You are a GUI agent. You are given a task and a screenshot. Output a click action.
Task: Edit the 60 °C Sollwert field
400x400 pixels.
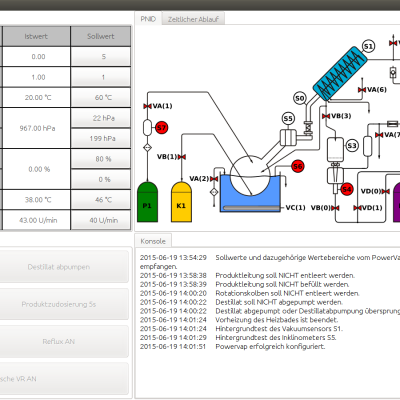(x=101, y=98)
